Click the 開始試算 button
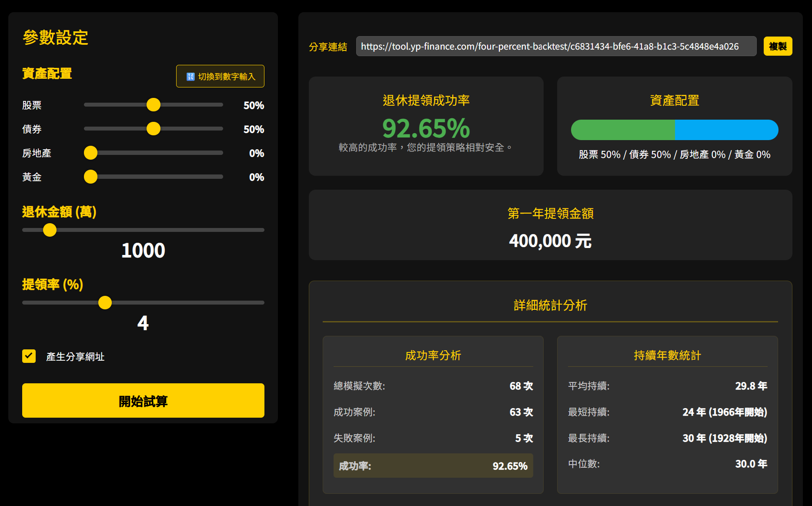 143,401
